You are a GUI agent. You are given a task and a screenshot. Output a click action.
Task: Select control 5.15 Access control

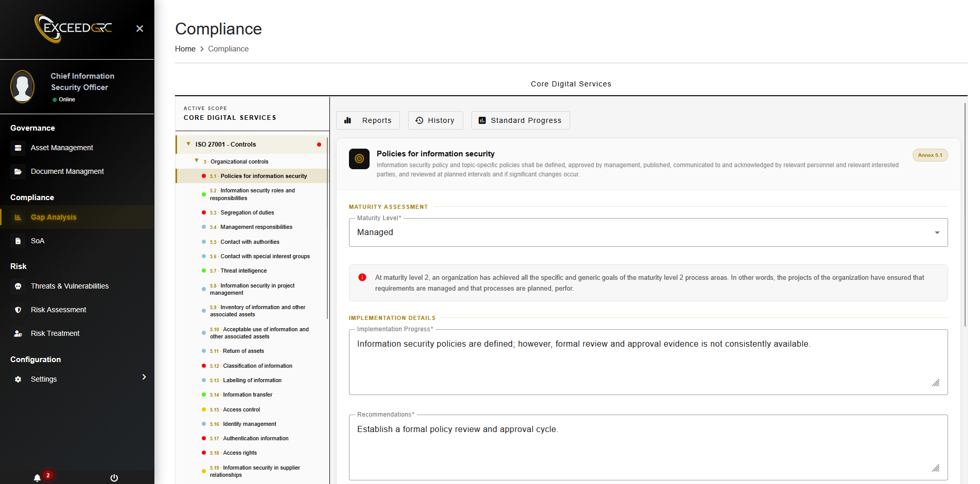tap(241, 410)
